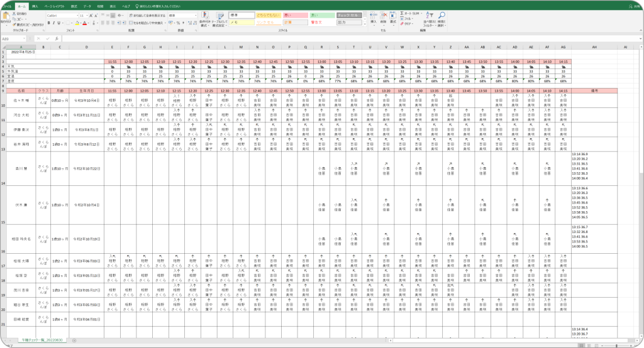Apply the 出力 (Output) cell style
The height and width of the screenshot is (348, 644).
point(349,22)
